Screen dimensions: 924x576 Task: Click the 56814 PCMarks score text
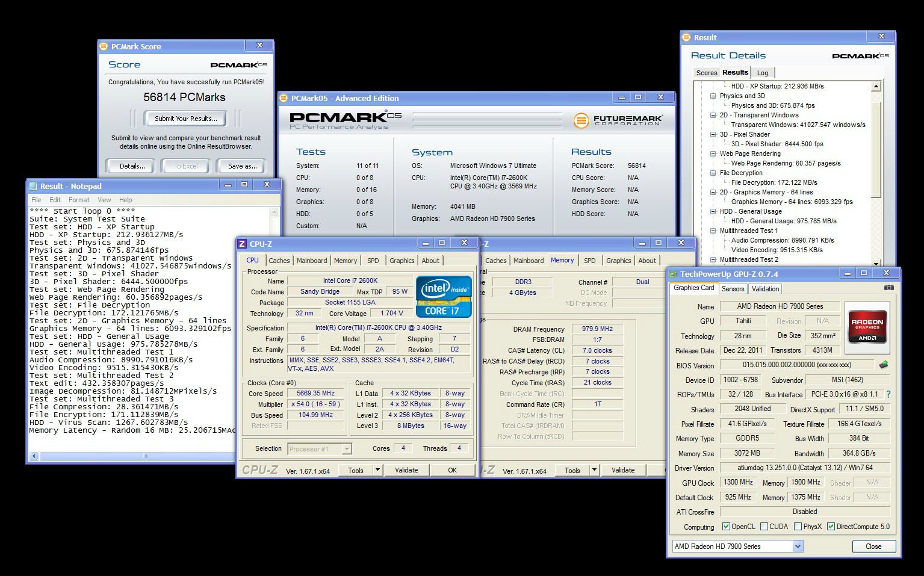(184, 97)
